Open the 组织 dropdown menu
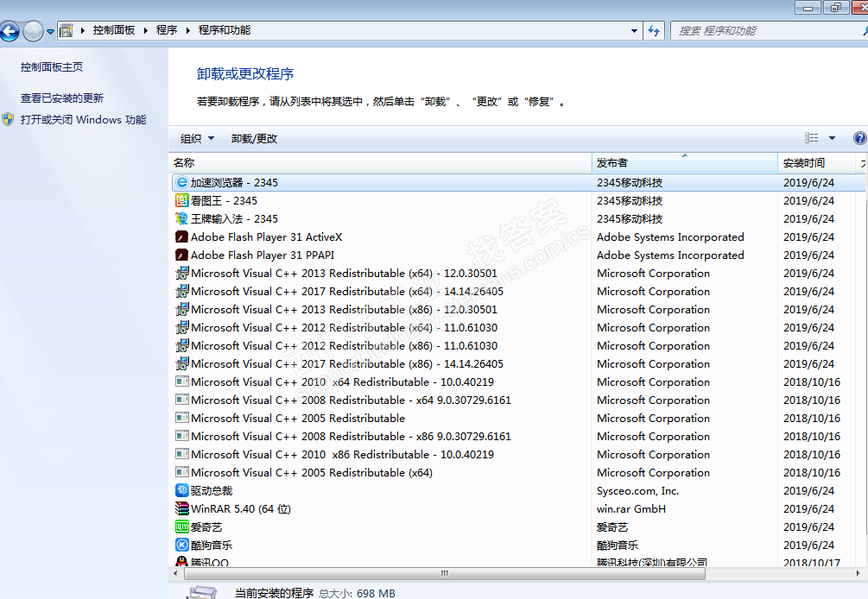Image resolution: width=868 pixels, height=599 pixels. tap(197, 138)
